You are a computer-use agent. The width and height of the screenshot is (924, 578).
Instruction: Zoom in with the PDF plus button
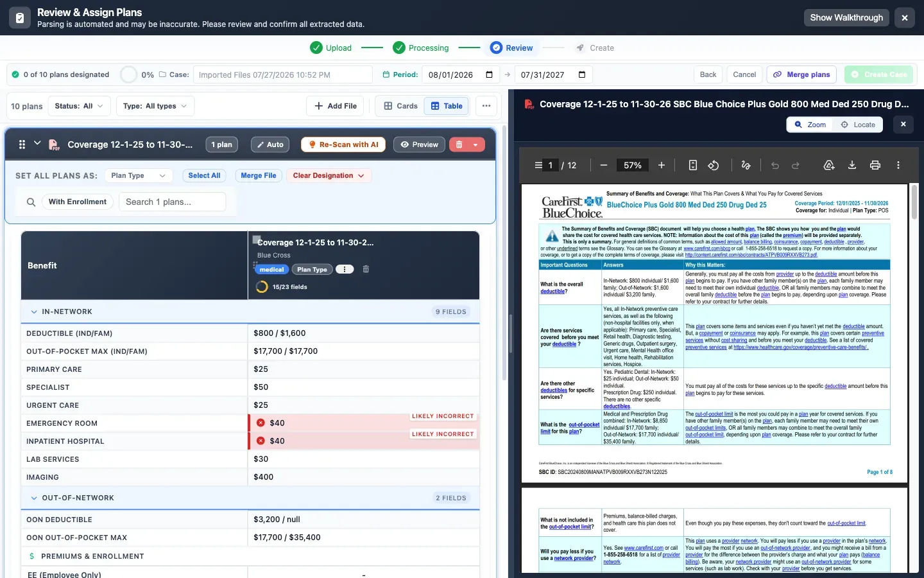coord(662,165)
